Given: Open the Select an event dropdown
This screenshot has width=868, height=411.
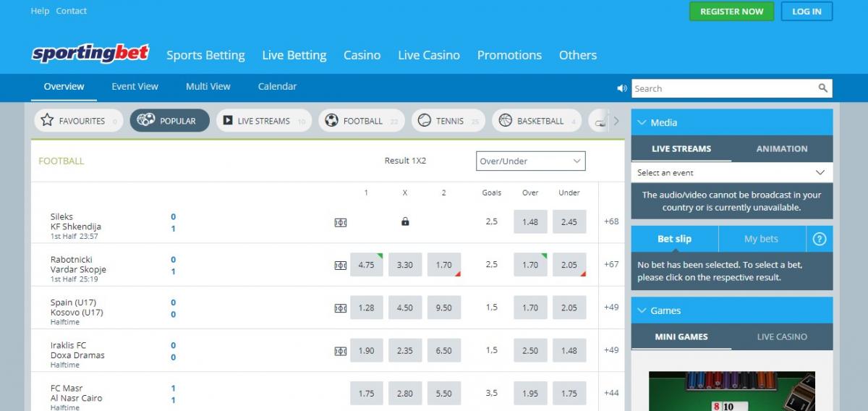Looking at the screenshot, I should (731, 173).
